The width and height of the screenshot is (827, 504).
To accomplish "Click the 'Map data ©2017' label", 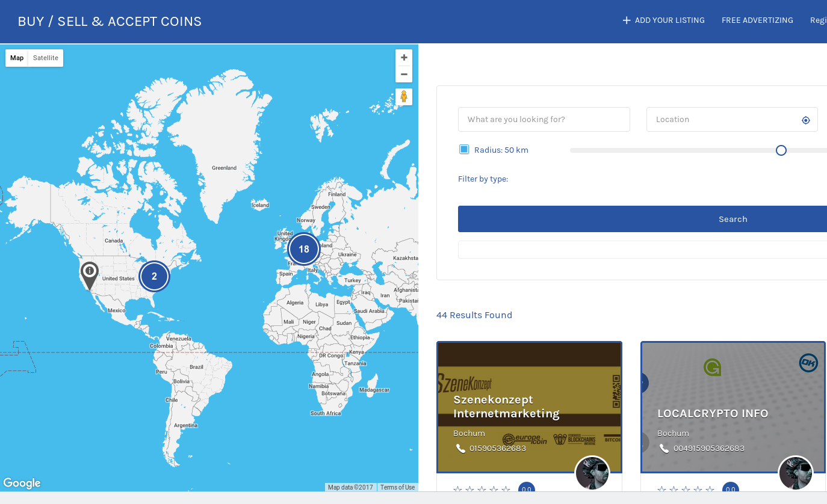I will point(350,487).
